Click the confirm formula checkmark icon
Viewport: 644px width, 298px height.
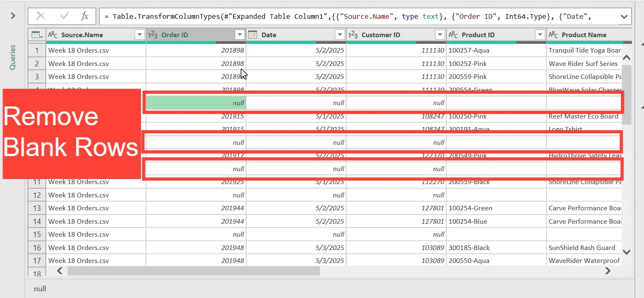[65, 16]
